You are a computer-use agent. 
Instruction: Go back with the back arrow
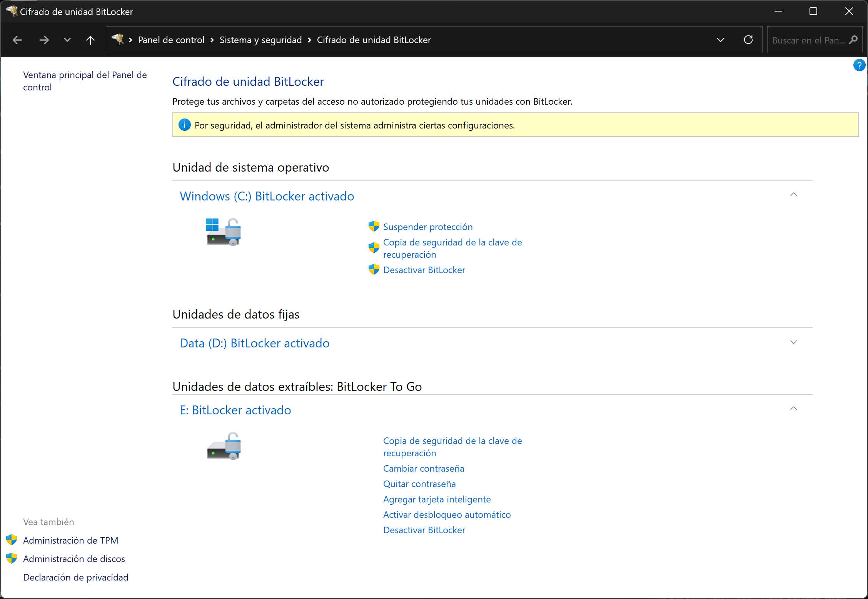coord(17,40)
